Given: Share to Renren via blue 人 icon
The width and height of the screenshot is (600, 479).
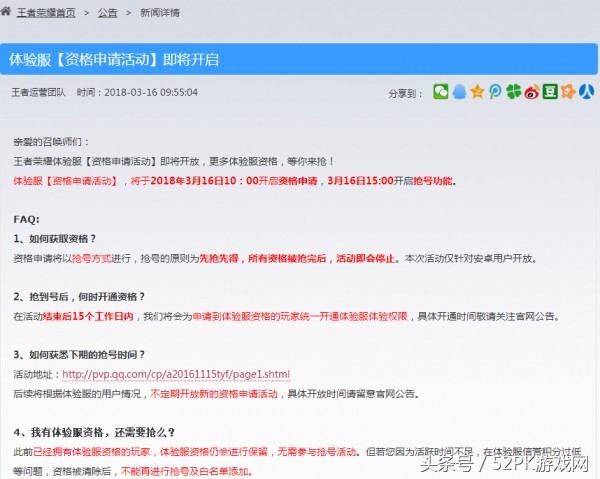Looking at the screenshot, I should click(586, 92).
